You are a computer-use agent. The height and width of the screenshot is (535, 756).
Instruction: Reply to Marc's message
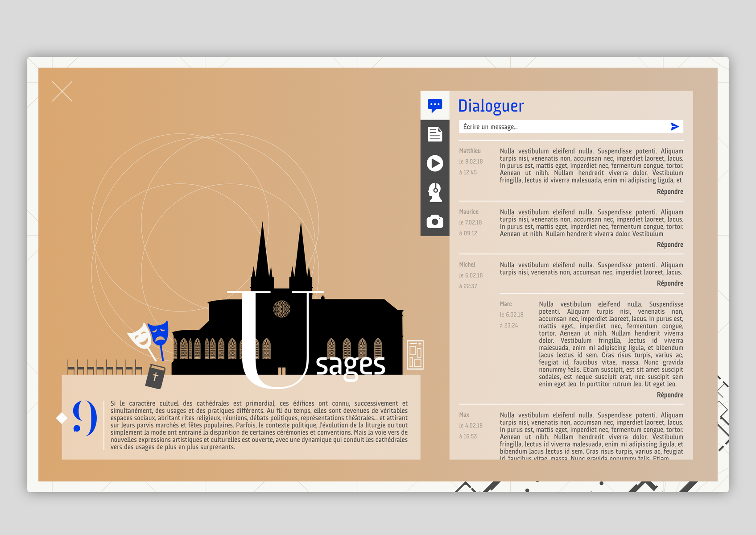click(x=670, y=395)
